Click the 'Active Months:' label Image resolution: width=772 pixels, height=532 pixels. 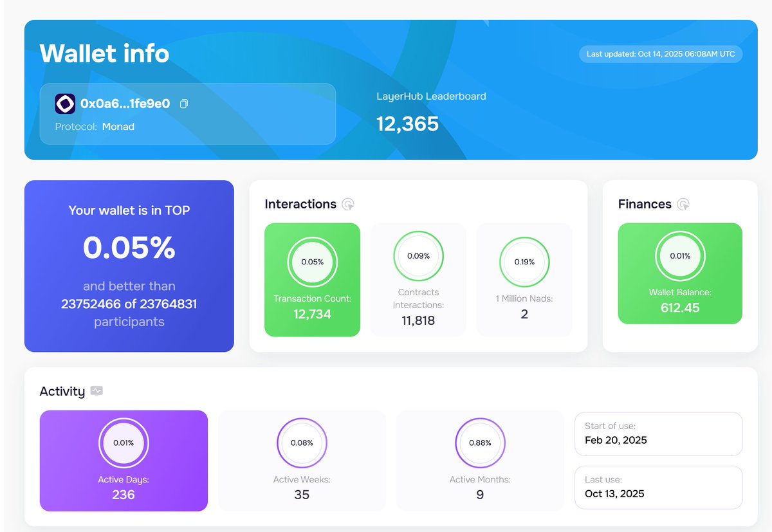(480, 479)
